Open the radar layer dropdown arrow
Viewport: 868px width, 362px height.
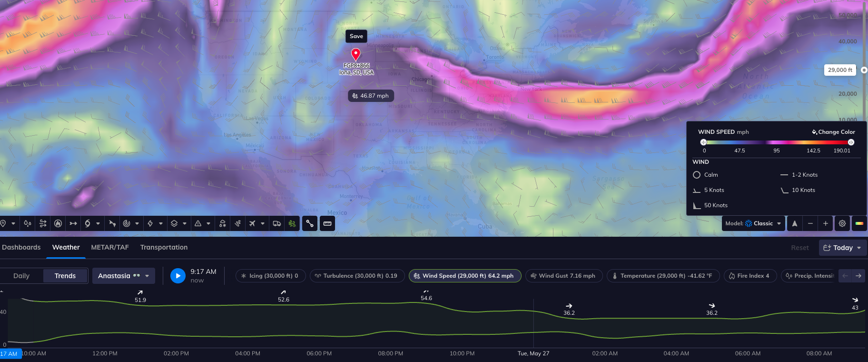tap(137, 223)
